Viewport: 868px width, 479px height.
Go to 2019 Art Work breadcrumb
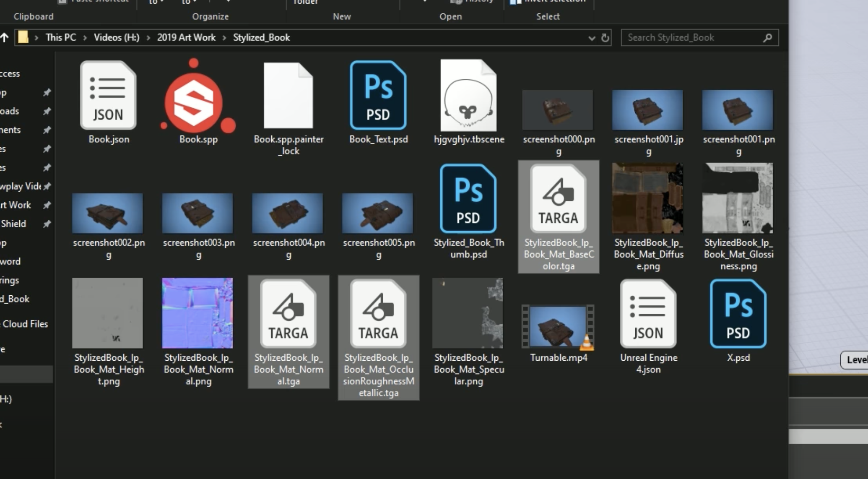[186, 38]
